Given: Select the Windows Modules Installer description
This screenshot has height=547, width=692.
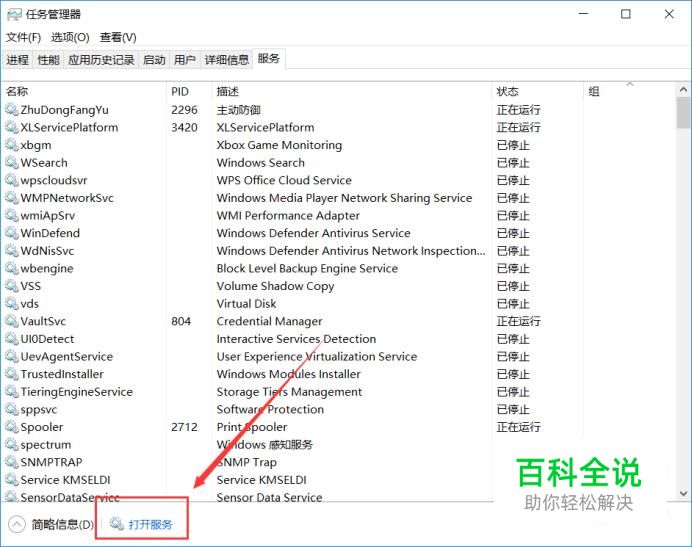Looking at the screenshot, I should click(x=288, y=374).
